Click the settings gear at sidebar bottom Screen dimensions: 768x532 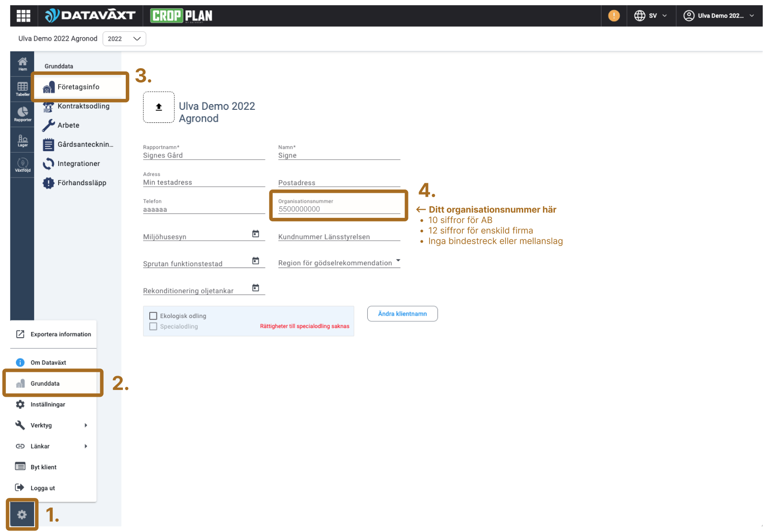pyautogui.click(x=22, y=515)
